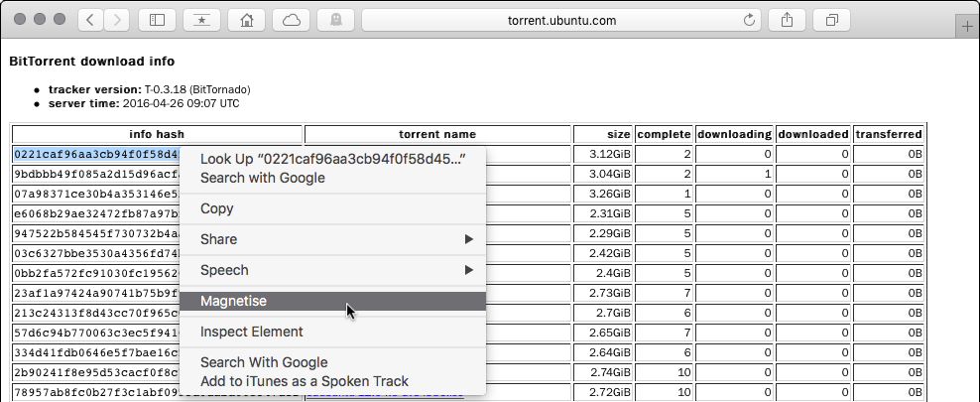Viewport: 980px width, 402px height.
Task: Click the size column header
Action: 603,134
